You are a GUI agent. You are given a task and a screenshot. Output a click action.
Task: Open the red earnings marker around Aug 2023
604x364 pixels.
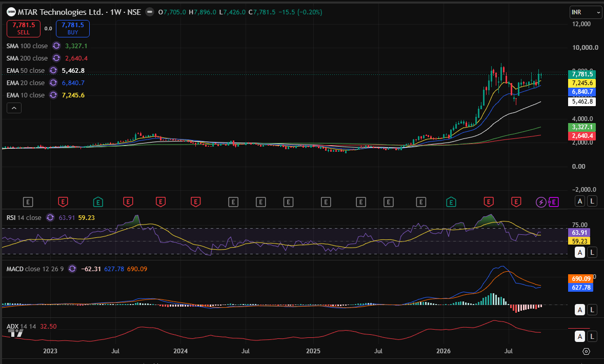[x=128, y=202]
